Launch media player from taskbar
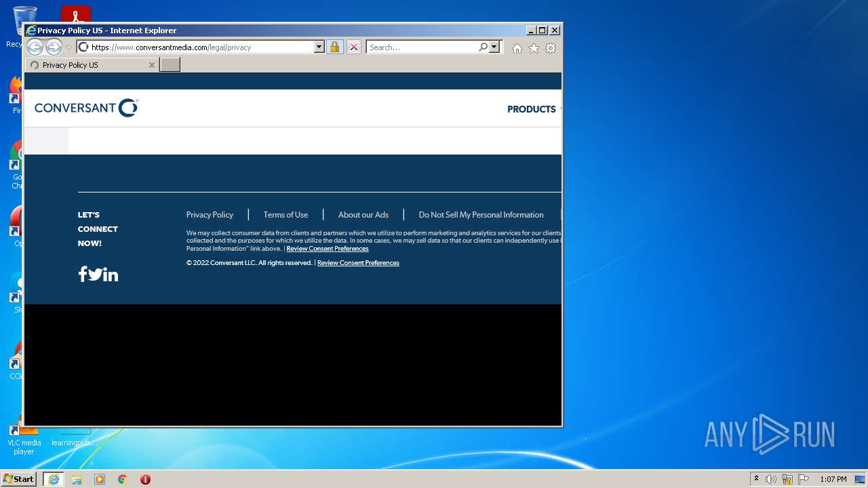 pyautogui.click(x=100, y=479)
